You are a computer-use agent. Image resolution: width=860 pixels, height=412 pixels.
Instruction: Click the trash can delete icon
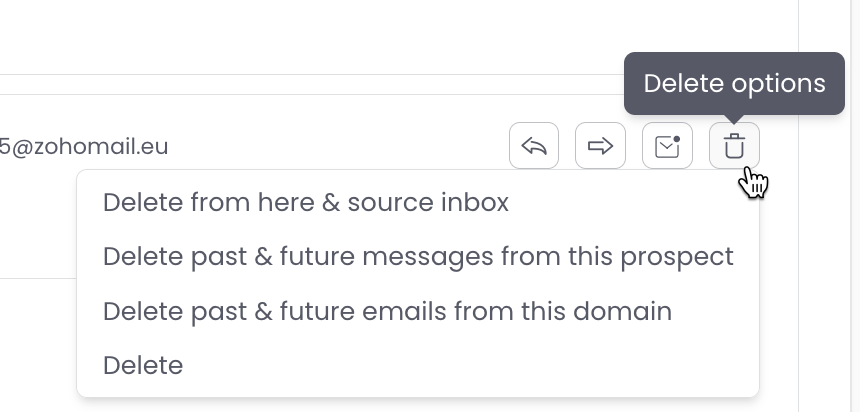coord(734,147)
